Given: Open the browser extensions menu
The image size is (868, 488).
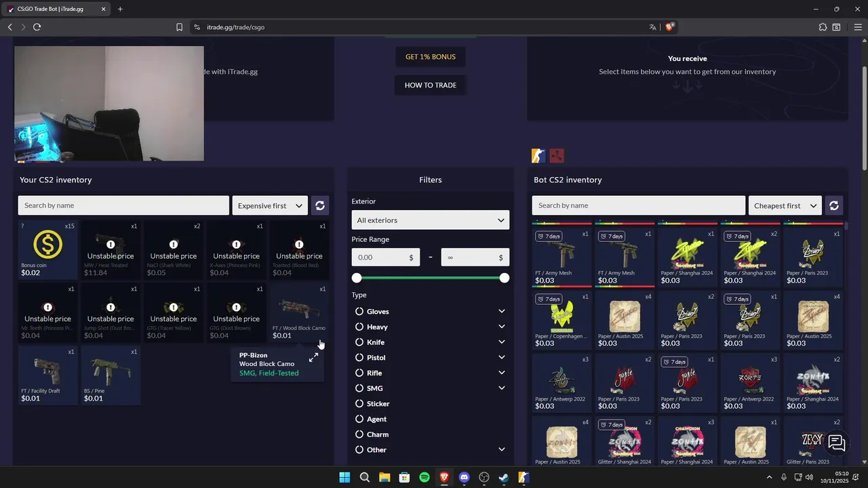Looking at the screenshot, I should coord(823,27).
